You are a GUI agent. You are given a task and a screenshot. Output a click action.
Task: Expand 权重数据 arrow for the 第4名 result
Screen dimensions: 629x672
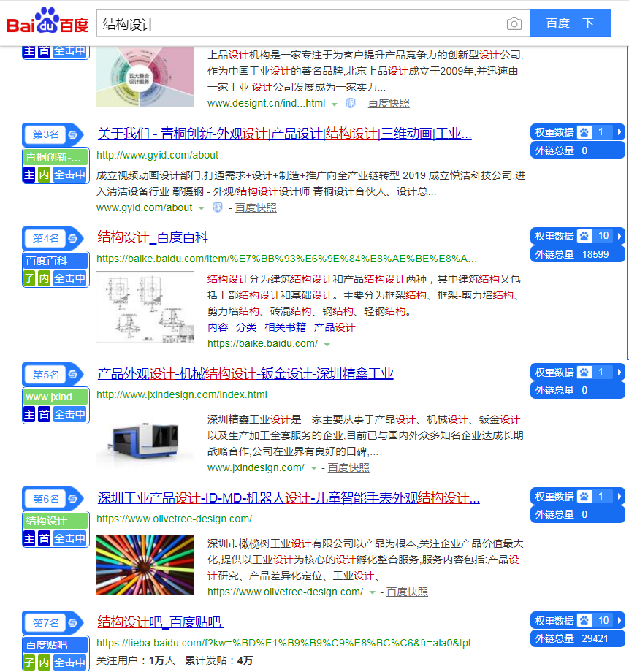click(620, 236)
